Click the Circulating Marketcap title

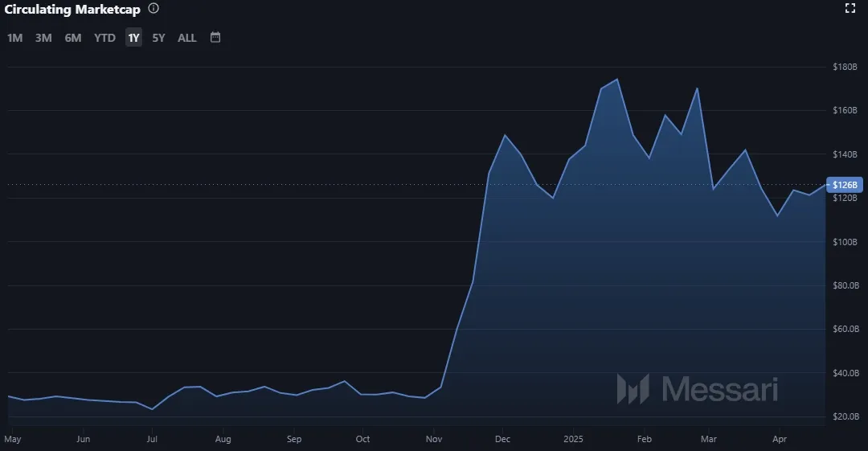[x=72, y=9]
